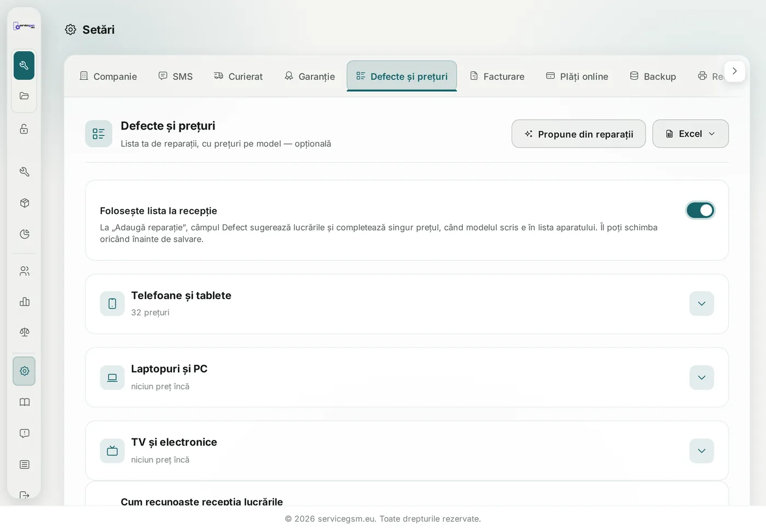Switch to the SMS tab

click(176, 77)
